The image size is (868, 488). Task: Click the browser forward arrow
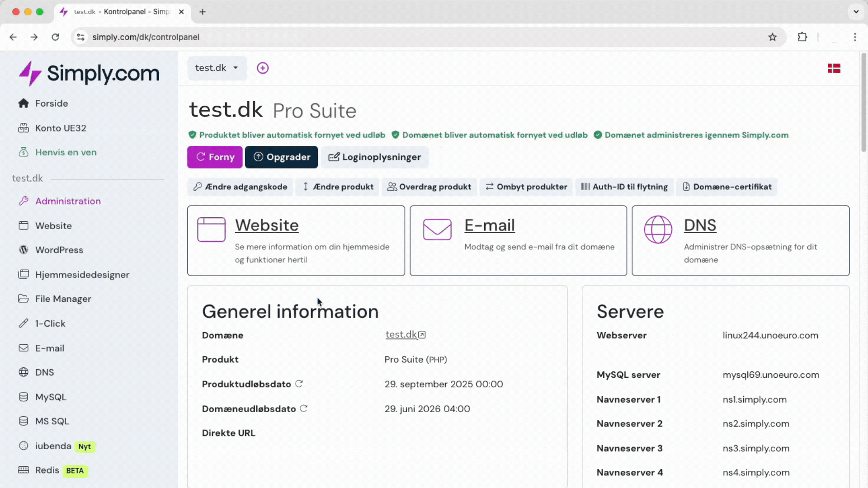click(34, 37)
